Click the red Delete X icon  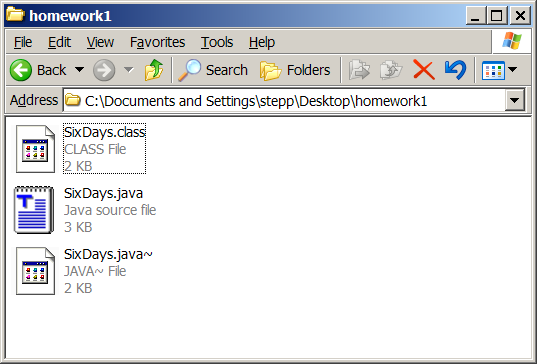[x=424, y=70]
